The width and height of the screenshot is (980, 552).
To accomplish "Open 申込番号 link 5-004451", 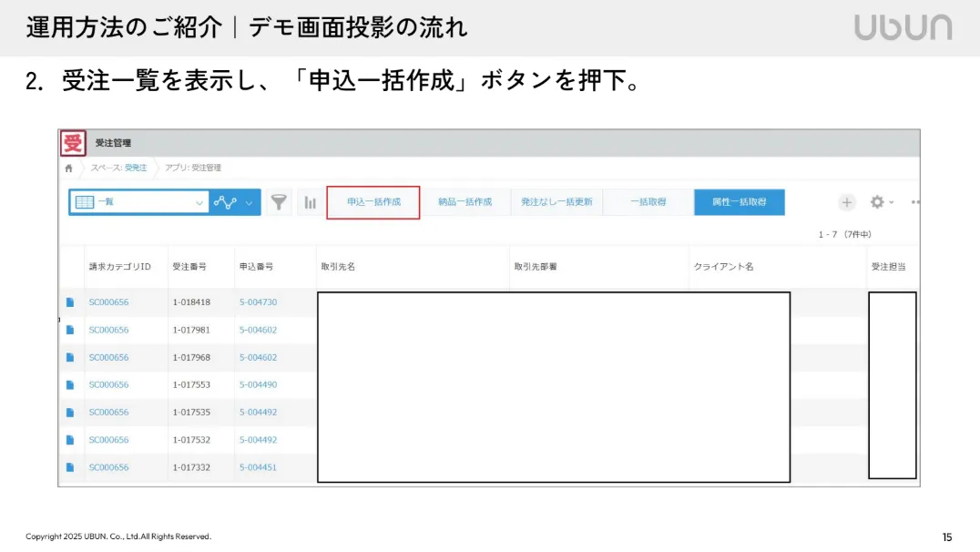I will [258, 467].
